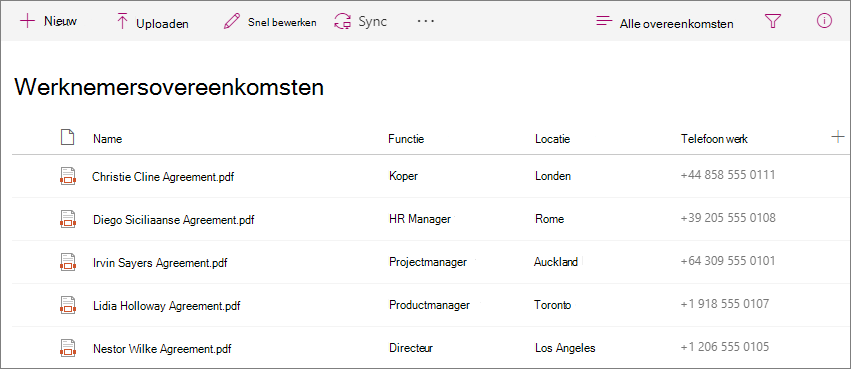Click the Sync label

[372, 22]
